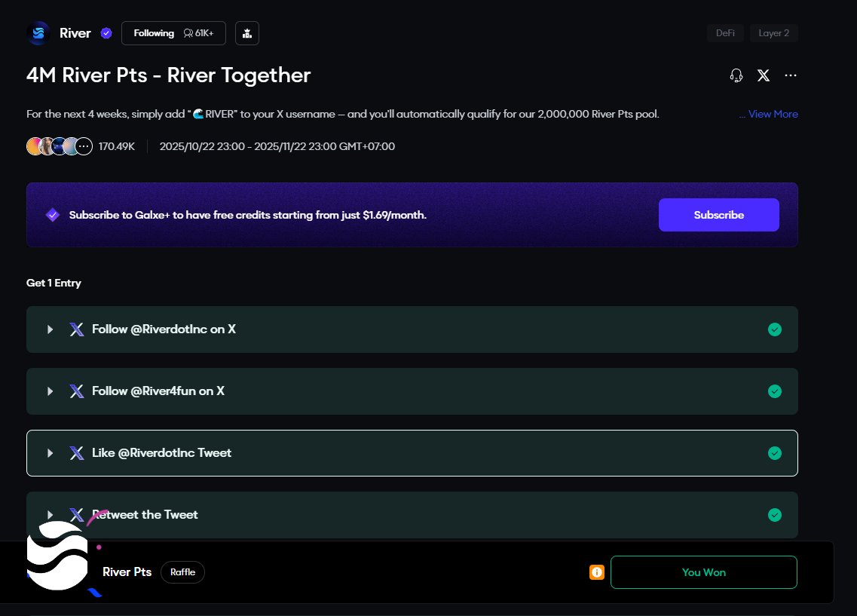This screenshot has width=857, height=616.
Task: Open the participants avatar group ellipsis
Action: click(x=84, y=146)
